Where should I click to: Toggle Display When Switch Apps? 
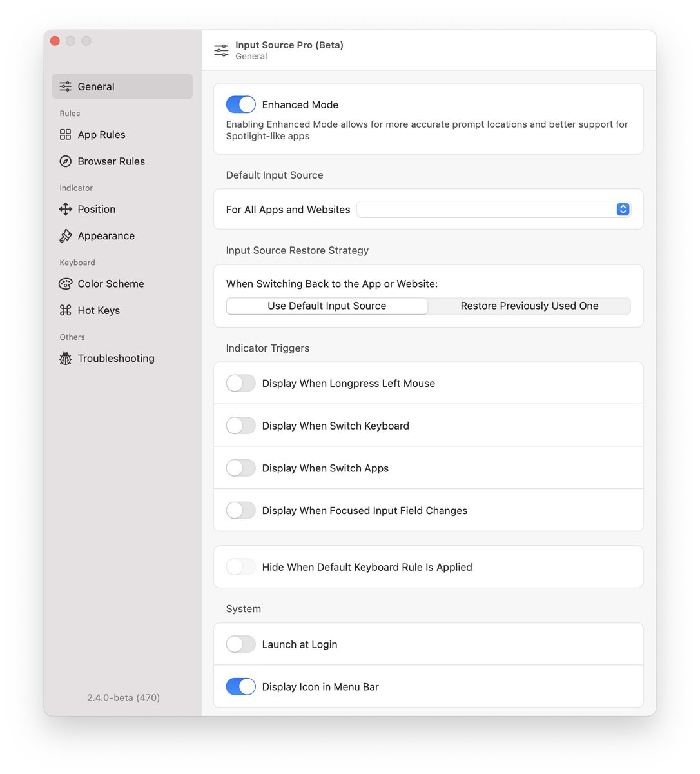click(240, 468)
